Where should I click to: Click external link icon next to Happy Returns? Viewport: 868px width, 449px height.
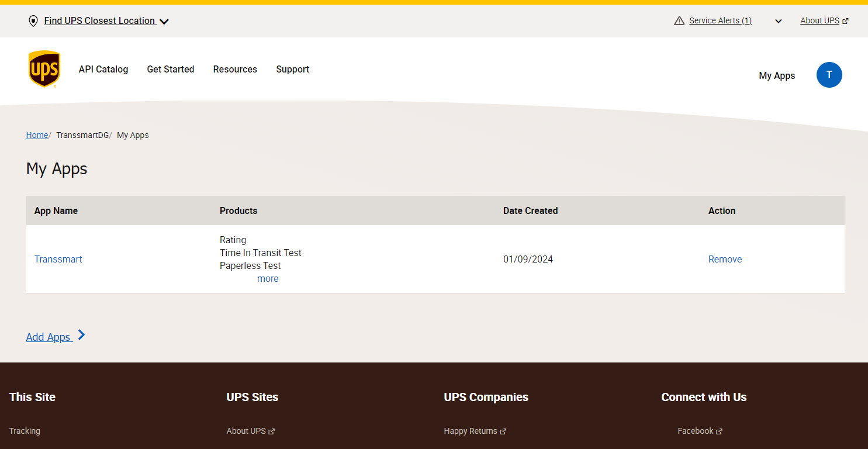[x=503, y=431]
